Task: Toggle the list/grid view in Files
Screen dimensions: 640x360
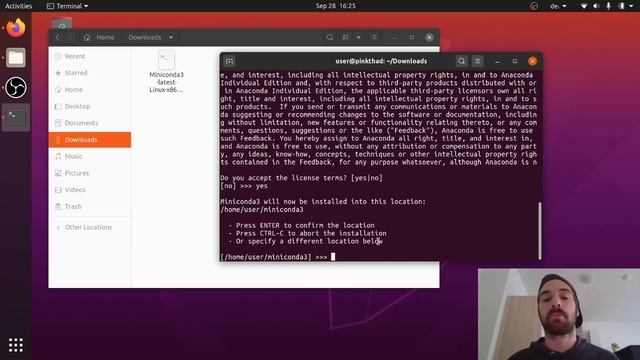Action: 346,37
